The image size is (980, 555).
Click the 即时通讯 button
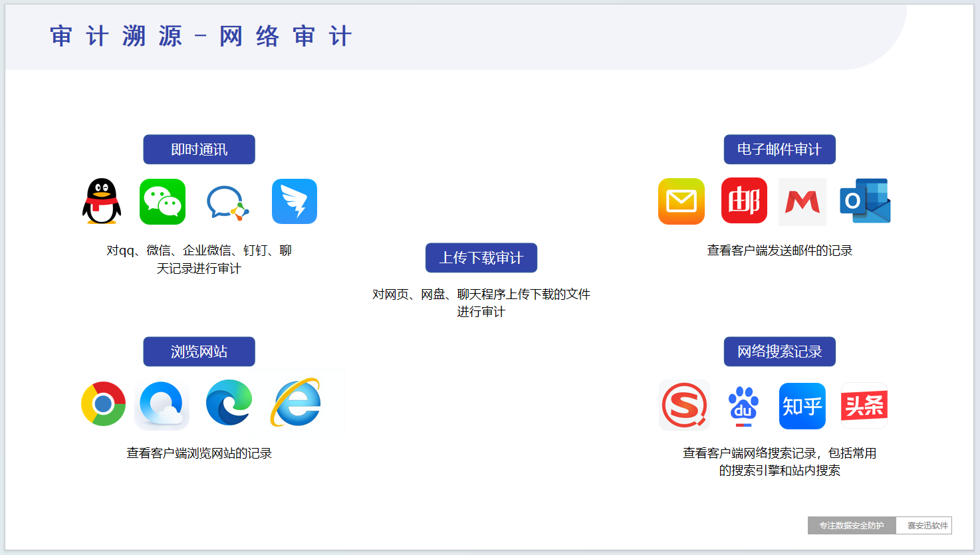[x=199, y=150]
